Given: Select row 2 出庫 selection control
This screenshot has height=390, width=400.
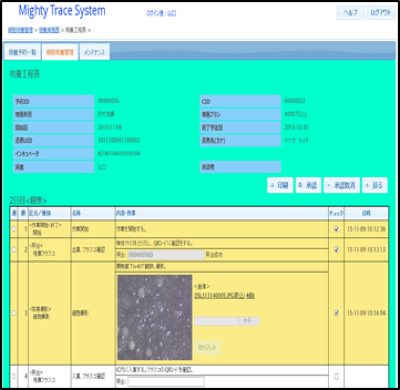Looking at the screenshot, I should (14, 249).
